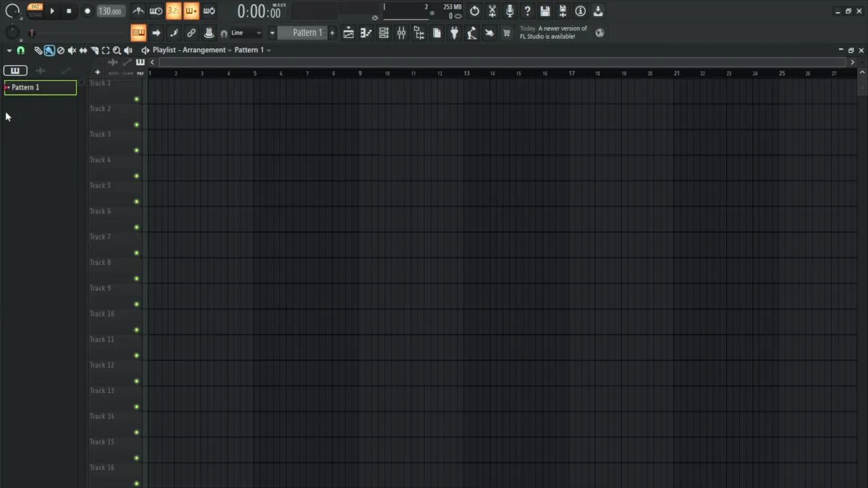Select the Slip tool
The image size is (868, 488).
pyautogui.click(x=83, y=50)
